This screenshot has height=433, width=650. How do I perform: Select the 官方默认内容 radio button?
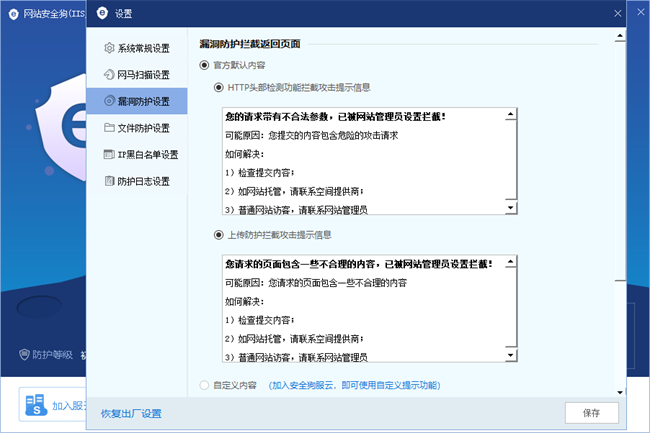tap(204, 65)
